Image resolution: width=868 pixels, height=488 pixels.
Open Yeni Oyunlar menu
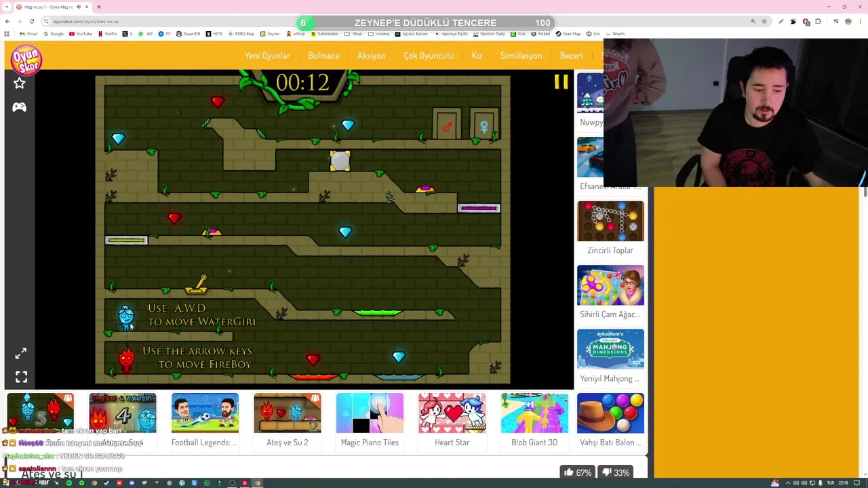267,56
